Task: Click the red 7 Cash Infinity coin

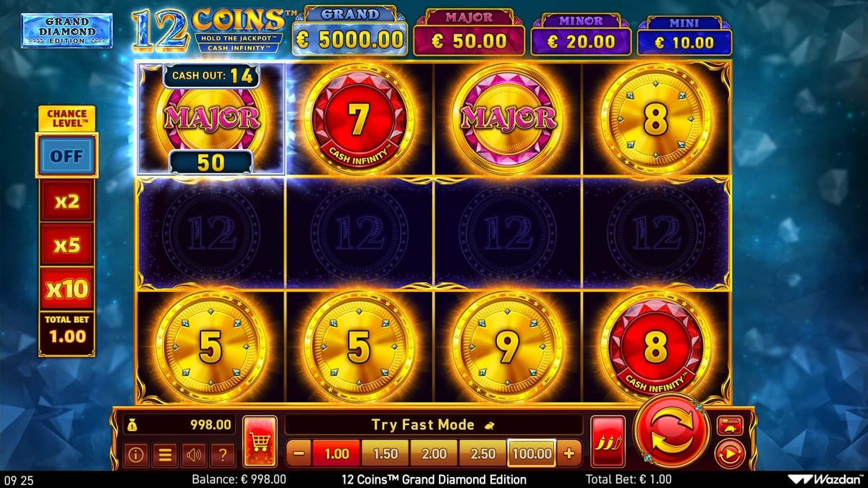Action: pyautogui.click(x=359, y=120)
